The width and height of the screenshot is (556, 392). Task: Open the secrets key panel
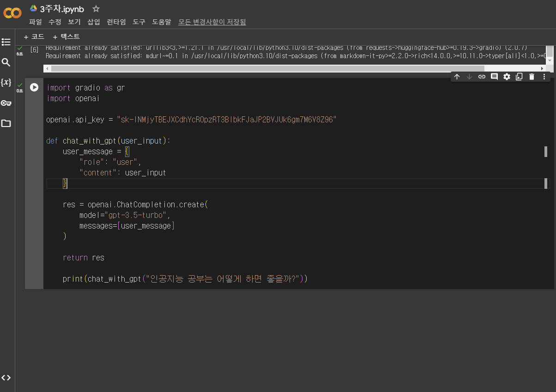(6, 103)
